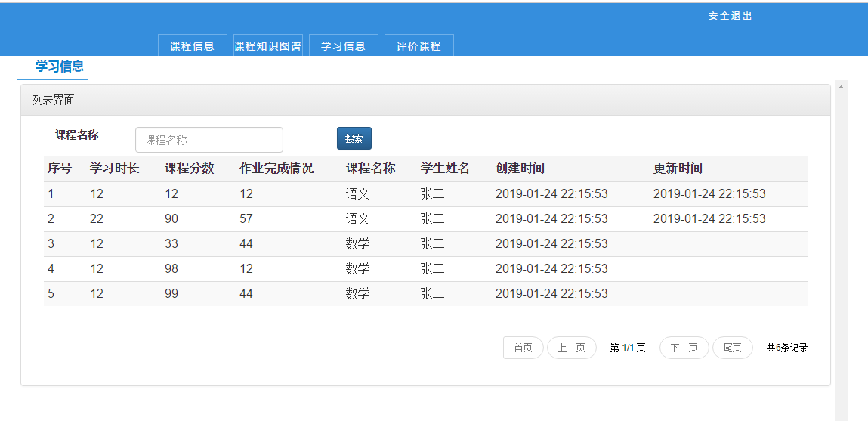Go to previous page with 上一页
868x421 pixels.
pyautogui.click(x=571, y=348)
